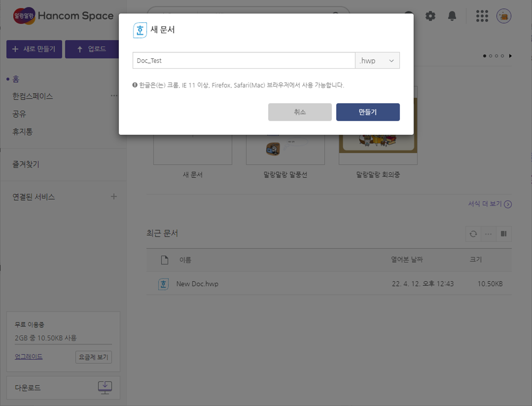Open the New Doc.hwp file row
This screenshot has height=406, width=532.
coord(329,284)
